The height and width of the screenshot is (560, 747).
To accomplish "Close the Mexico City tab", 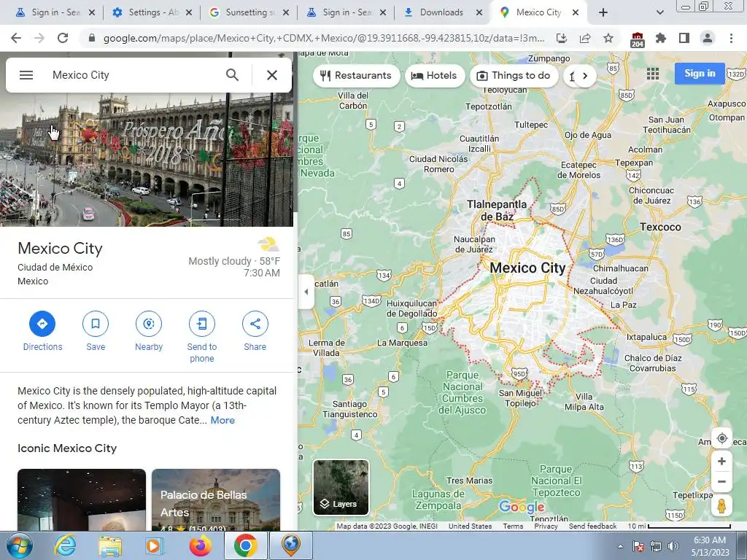I will point(576,13).
